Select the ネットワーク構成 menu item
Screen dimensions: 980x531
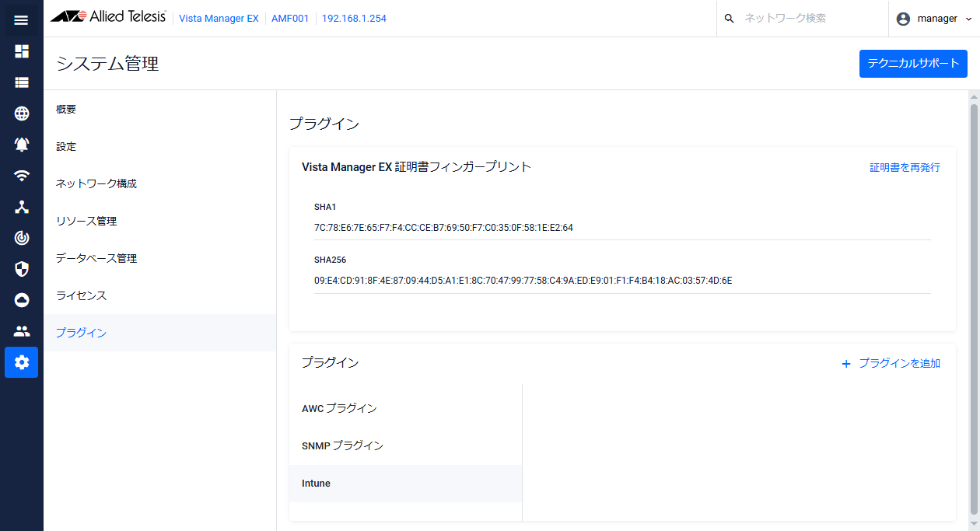[160, 184]
